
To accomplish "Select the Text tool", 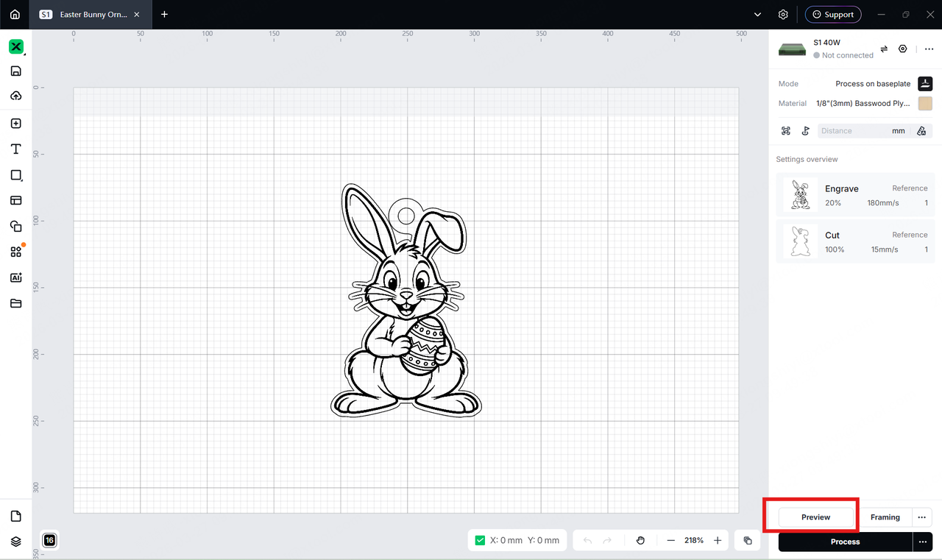I will tap(16, 149).
